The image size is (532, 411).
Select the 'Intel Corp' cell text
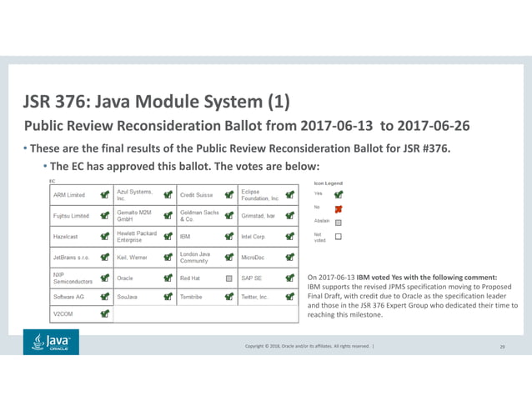tap(253, 237)
